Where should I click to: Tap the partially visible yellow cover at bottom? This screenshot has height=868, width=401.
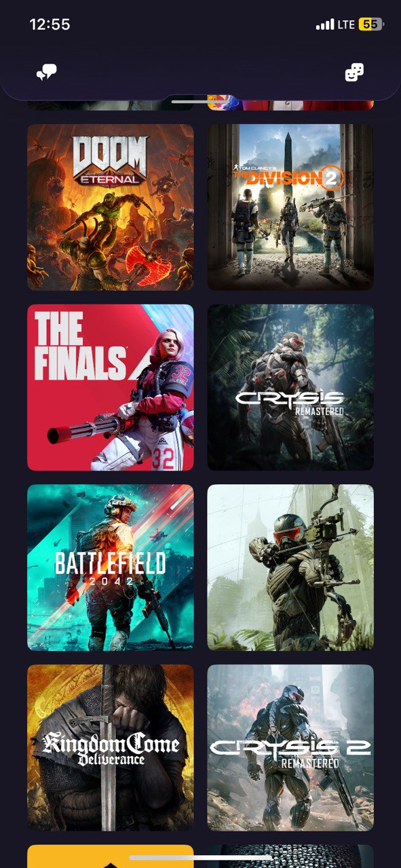click(x=111, y=856)
